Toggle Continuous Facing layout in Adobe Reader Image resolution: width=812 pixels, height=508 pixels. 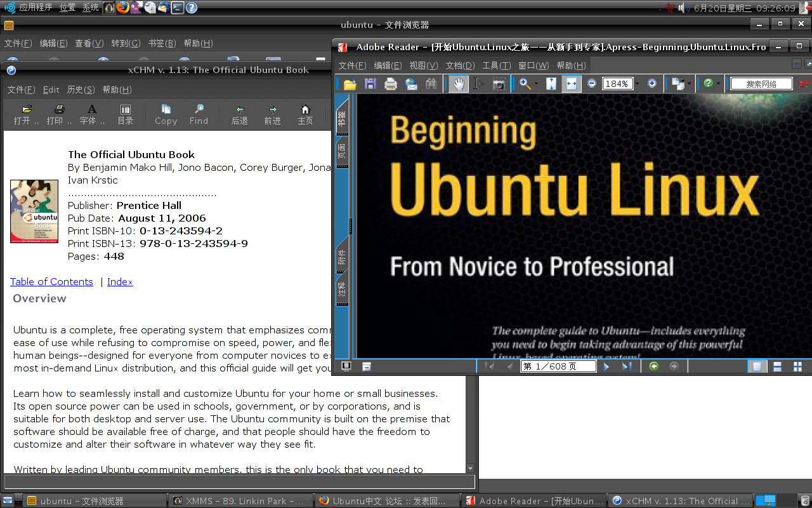point(797,366)
